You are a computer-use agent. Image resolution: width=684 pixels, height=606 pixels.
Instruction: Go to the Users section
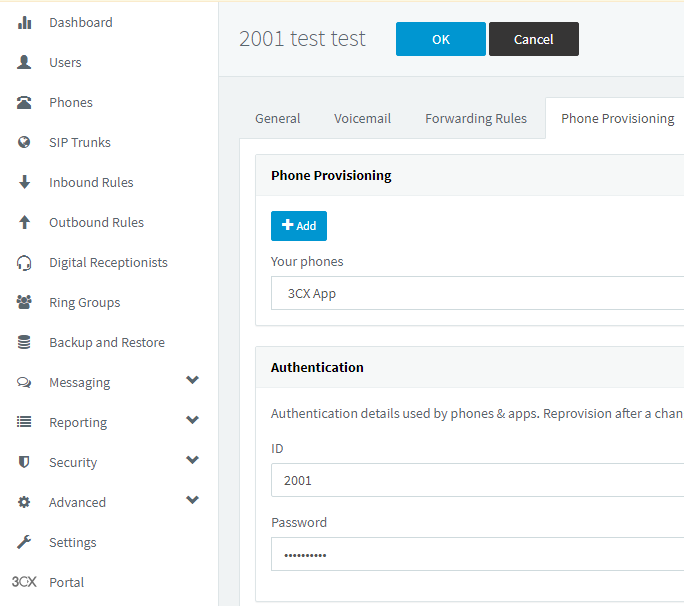pyautogui.click(x=65, y=62)
